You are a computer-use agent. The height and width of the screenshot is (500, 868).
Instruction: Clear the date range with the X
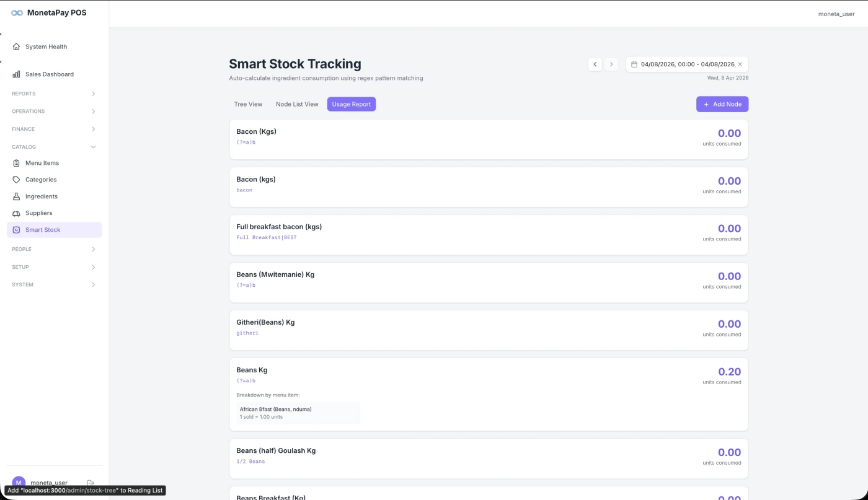pos(740,64)
